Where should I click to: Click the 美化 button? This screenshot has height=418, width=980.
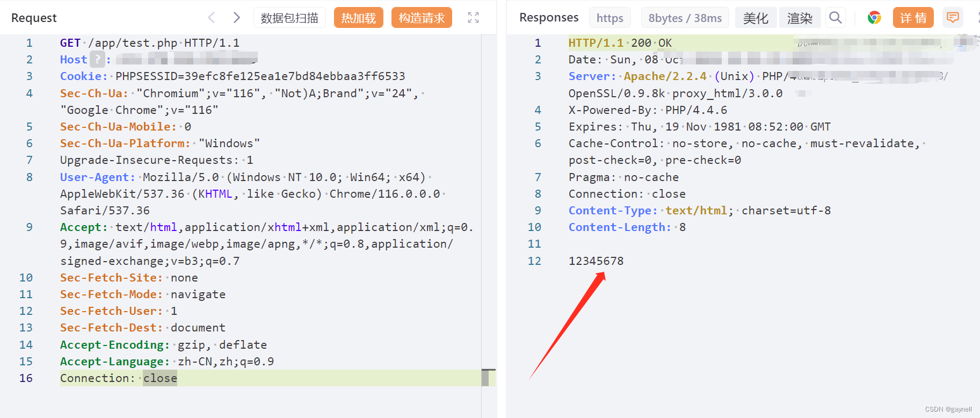click(756, 18)
